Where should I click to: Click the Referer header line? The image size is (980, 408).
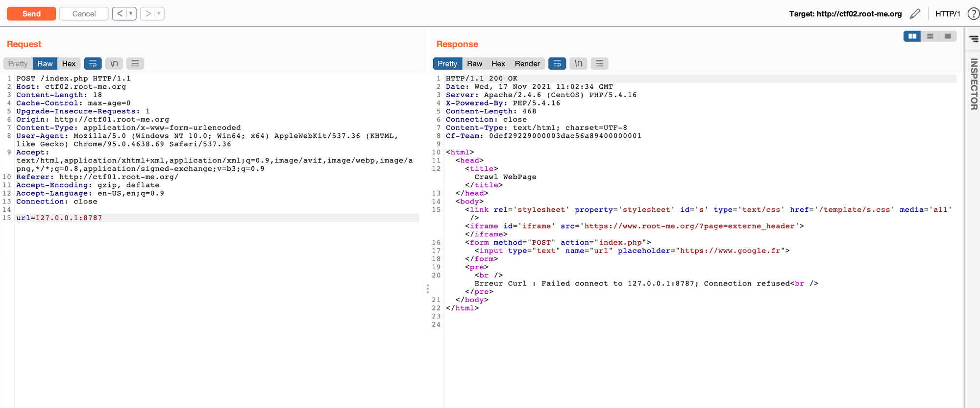click(x=98, y=177)
